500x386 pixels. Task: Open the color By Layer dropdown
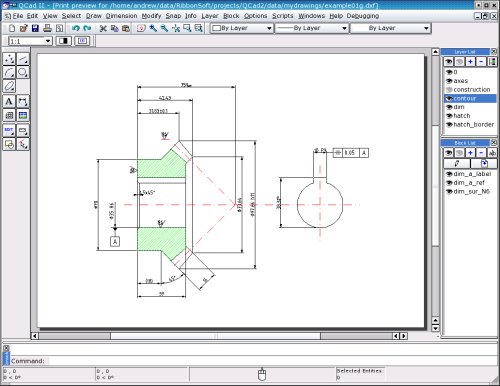click(242, 28)
